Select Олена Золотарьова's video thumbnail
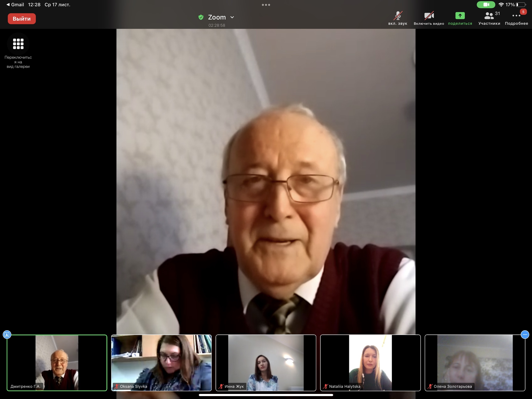The width and height of the screenshot is (532, 399). pyautogui.click(x=475, y=363)
